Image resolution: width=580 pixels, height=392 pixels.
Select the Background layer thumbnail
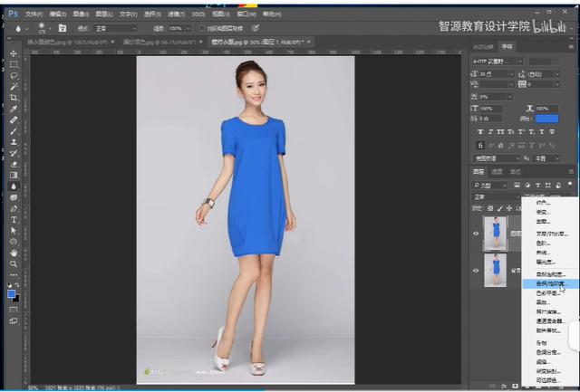(x=496, y=271)
